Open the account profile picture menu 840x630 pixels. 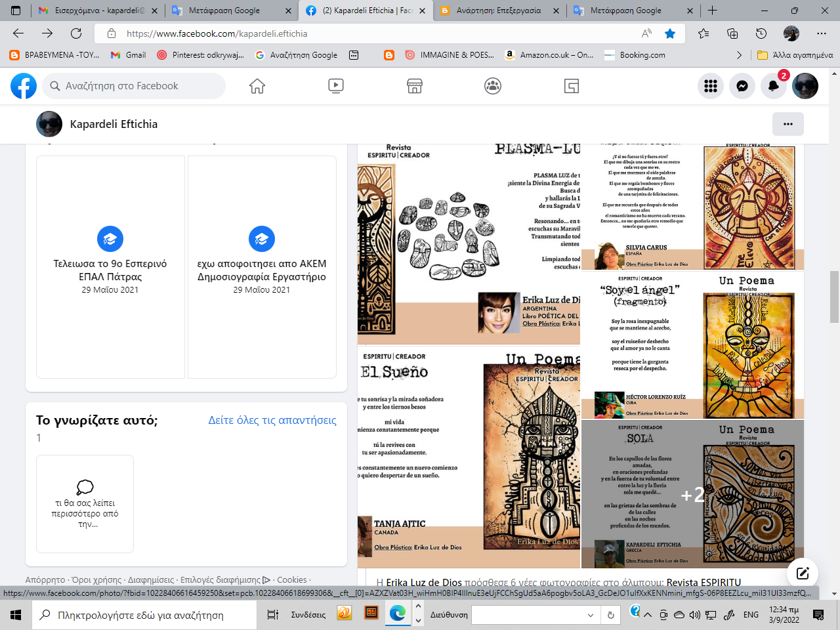tap(805, 86)
